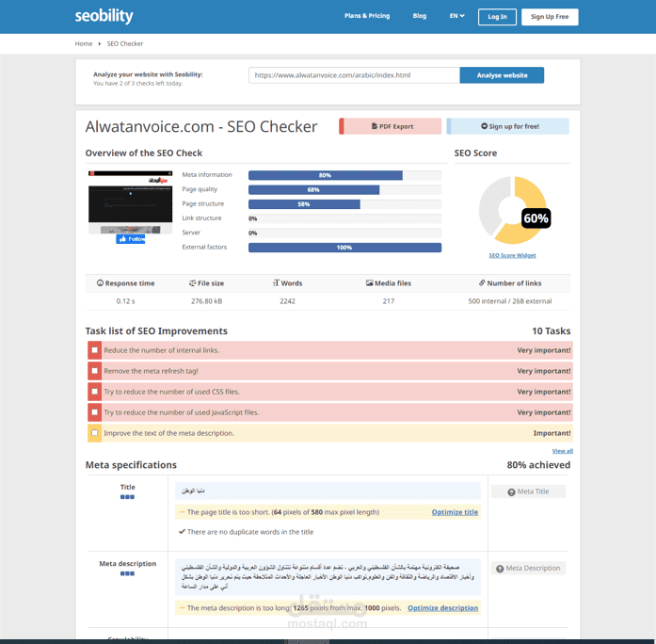Click the Link structure 0% bar
Viewport: 656px width, 644px height.
(344, 218)
